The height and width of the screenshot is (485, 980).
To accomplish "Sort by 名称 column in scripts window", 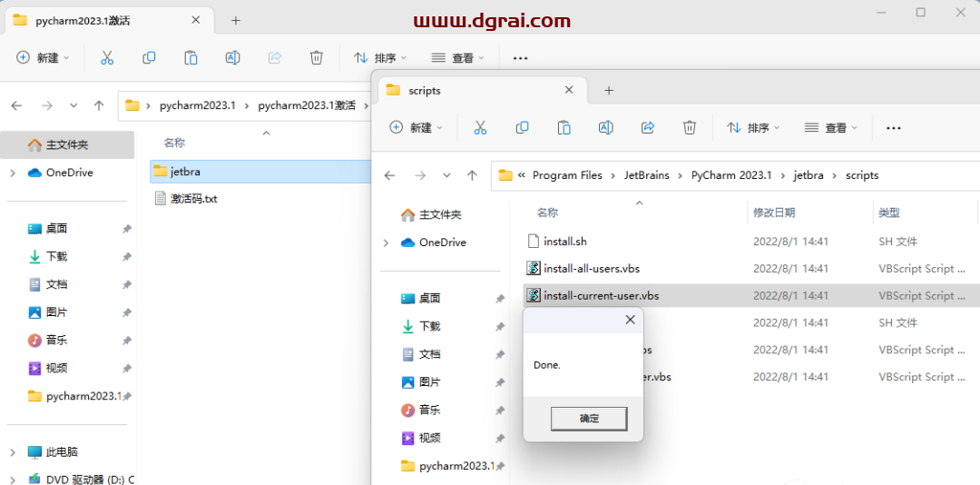I will coord(547,213).
